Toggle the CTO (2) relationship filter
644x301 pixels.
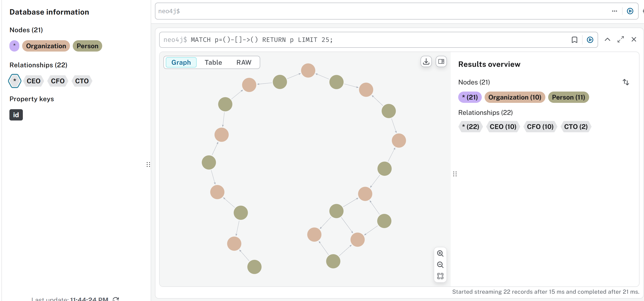click(x=575, y=127)
